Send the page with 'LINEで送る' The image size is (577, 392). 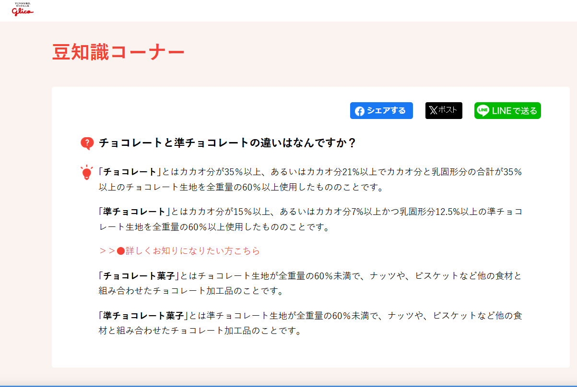pyautogui.click(x=514, y=111)
